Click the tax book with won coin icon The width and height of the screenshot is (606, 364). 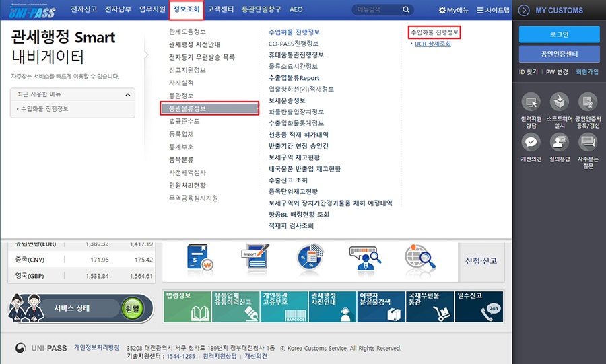200,257
